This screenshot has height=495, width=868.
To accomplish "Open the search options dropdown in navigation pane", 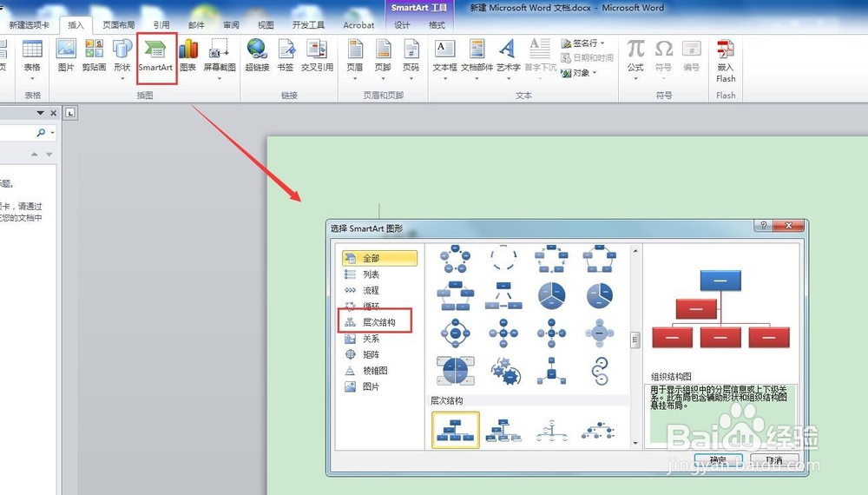I will point(53,133).
